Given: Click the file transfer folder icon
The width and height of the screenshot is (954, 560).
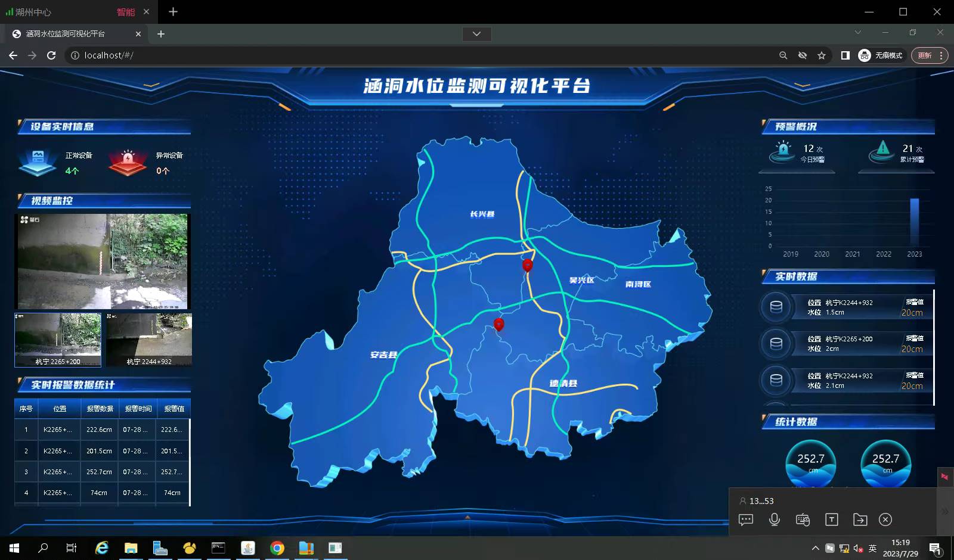Looking at the screenshot, I should tap(860, 519).
